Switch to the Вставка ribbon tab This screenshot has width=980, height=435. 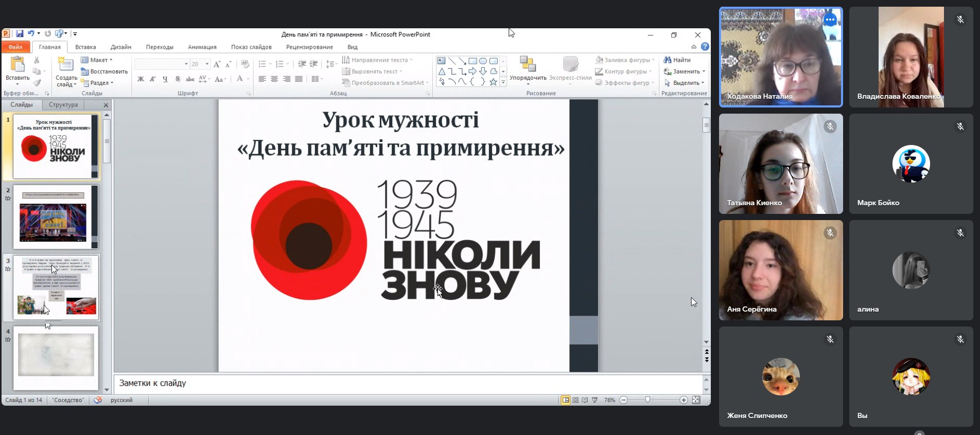coord(85,47)
